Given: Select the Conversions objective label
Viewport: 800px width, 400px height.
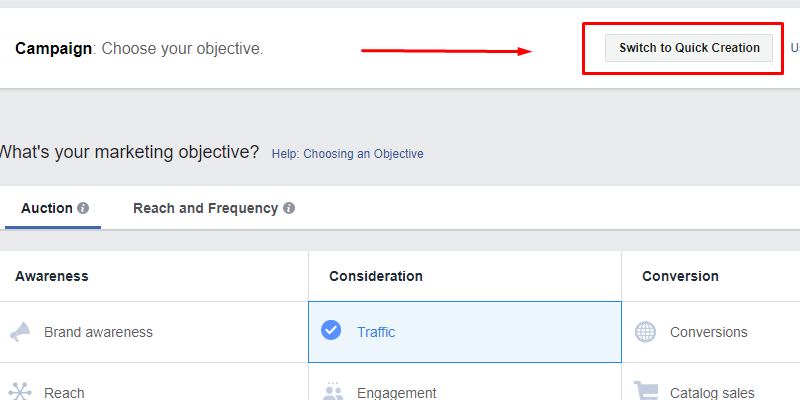Looking at the screenshot, I should click(x=709, y=332).
